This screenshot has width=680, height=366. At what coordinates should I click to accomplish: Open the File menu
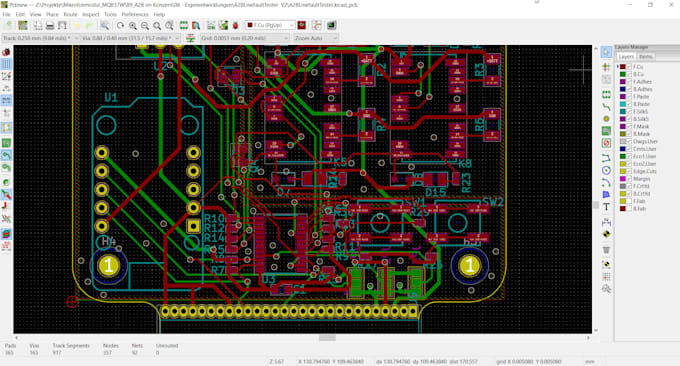[x=7, y=14]
